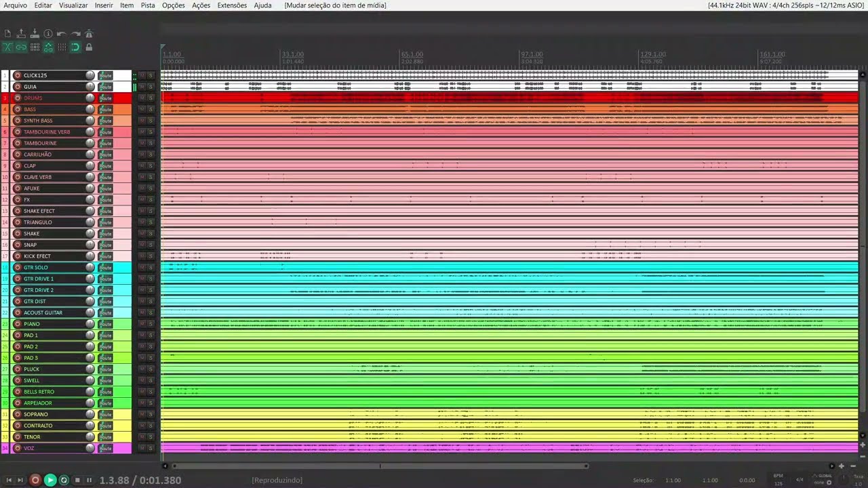Go to project end in transport
This screenshot has width=868, height=488.
20,480
